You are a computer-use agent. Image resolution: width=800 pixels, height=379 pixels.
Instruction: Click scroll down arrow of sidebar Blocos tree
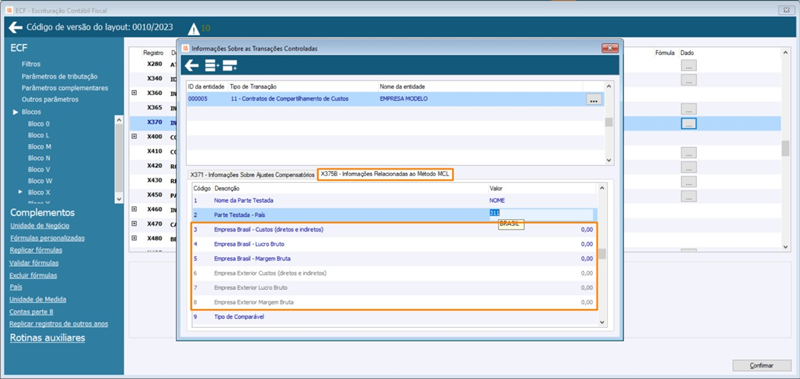(x=119, y=199)
